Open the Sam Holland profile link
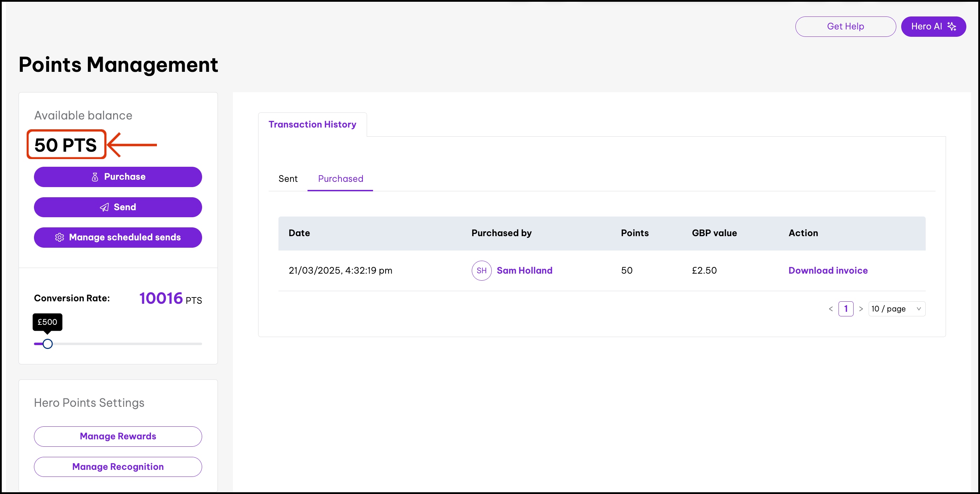This screenshot has width=980, height=494. click(524, 270)
